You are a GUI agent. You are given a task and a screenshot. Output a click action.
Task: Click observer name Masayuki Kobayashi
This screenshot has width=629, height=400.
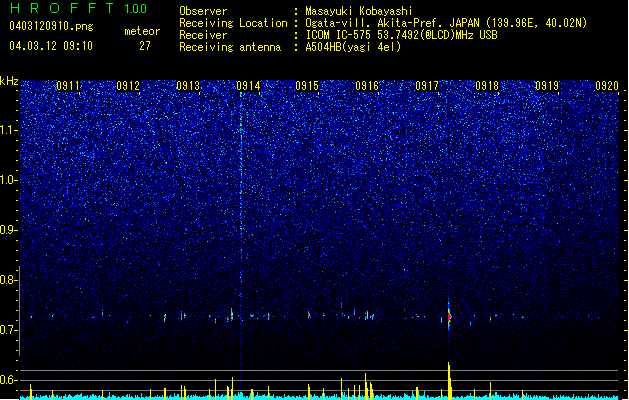359,11
